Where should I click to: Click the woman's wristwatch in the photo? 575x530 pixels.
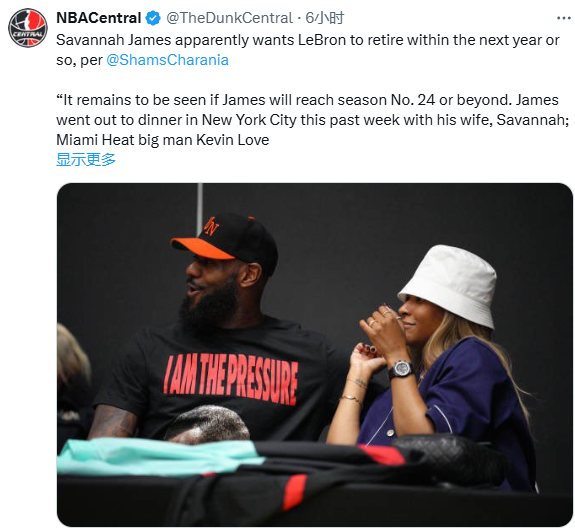(x=401, y=369)
